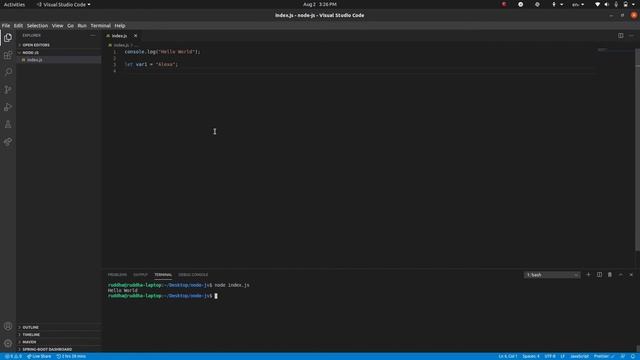Screen dimensions: 640x360
Task: Open the Run and Debug view
Action: pyautogui.click(x=8, y=107)
